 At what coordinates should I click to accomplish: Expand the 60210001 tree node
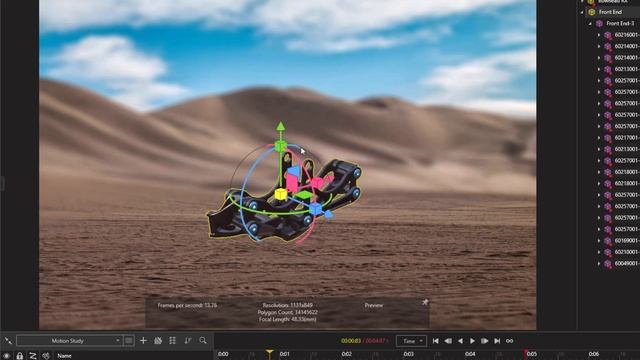coord(599,252)
